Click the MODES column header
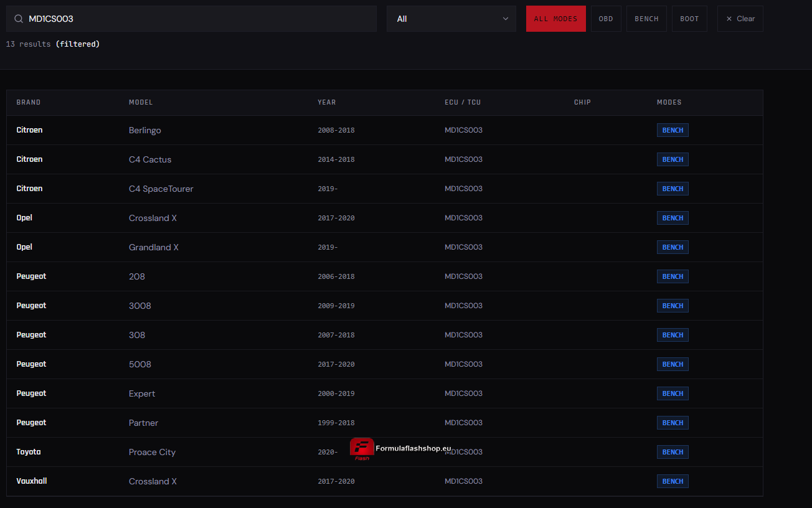Image resolution: width=812 pixels, height=508 pixels. tap(669, 102)
